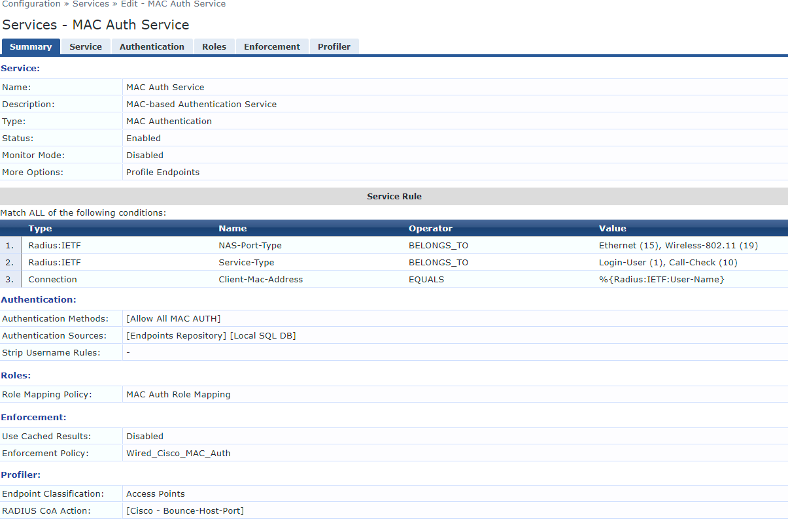
Task: Switch to the Service tab
Action: pos(86,46)
